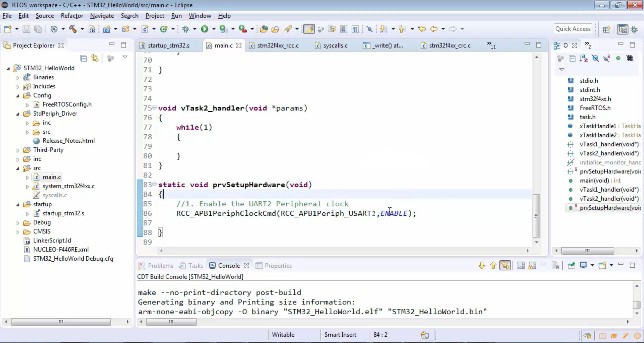Open Project Explorer View Menu triangle
The width and height of the screenshot is (644, 343).
click(125, 57)
